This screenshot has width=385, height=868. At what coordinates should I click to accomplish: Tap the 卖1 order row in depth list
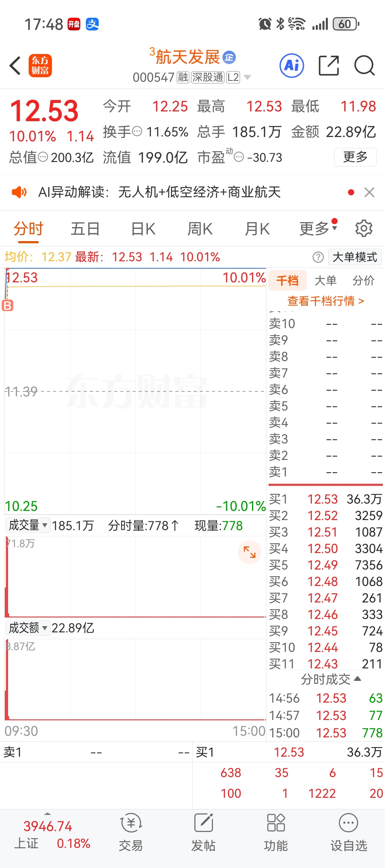coord(326,472)
